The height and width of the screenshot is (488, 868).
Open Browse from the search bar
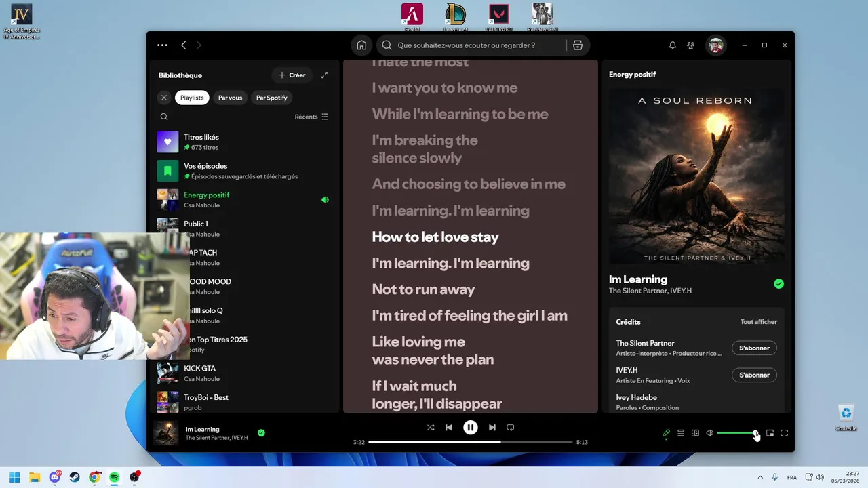(578, 45)
